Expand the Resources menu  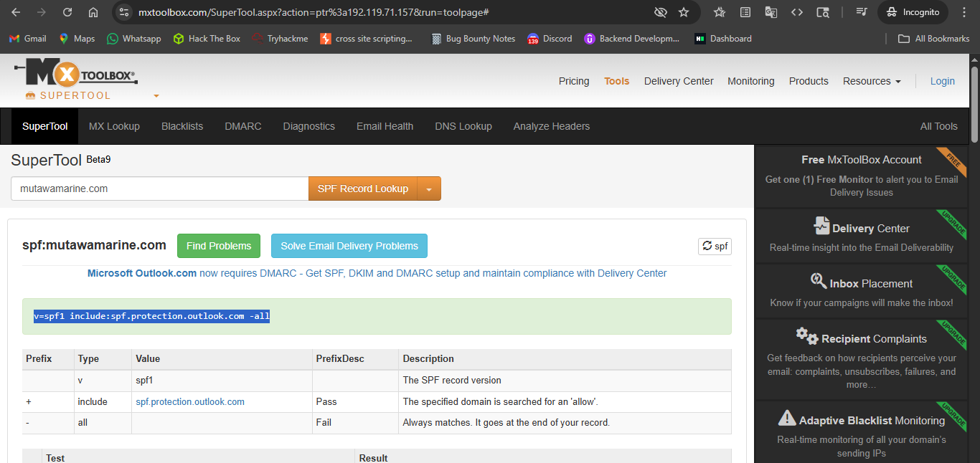(x=872, y=81)
